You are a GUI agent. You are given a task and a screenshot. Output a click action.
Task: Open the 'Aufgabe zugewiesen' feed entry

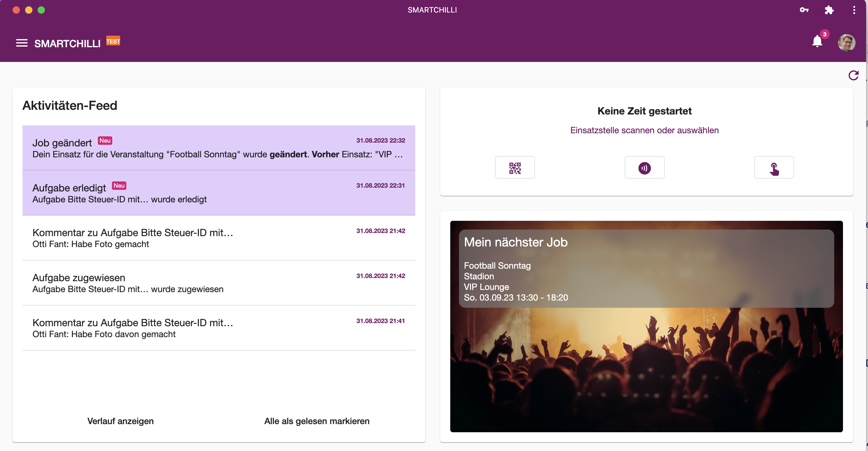[219, 283]
